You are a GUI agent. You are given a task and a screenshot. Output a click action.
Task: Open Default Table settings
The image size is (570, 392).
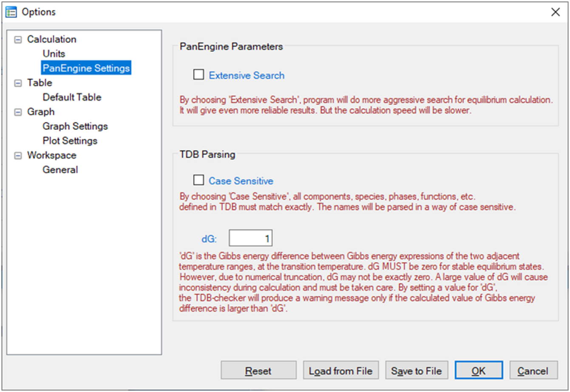[72, 97]
